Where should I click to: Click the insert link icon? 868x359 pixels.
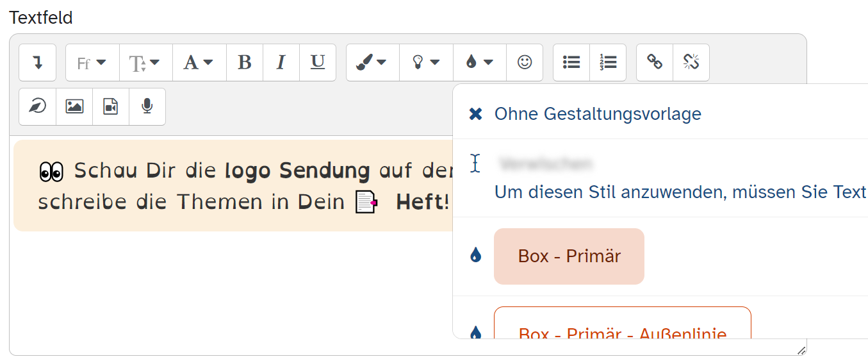pos(655,63)
